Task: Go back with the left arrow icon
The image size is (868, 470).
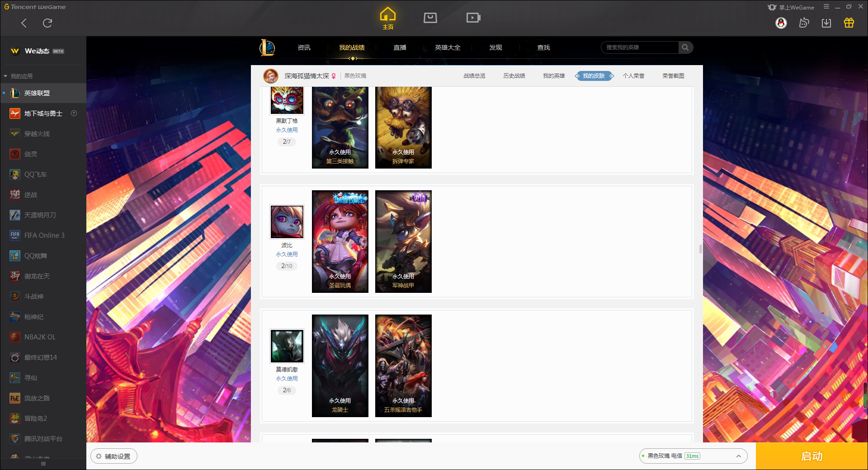Action: tap(24, 23)
